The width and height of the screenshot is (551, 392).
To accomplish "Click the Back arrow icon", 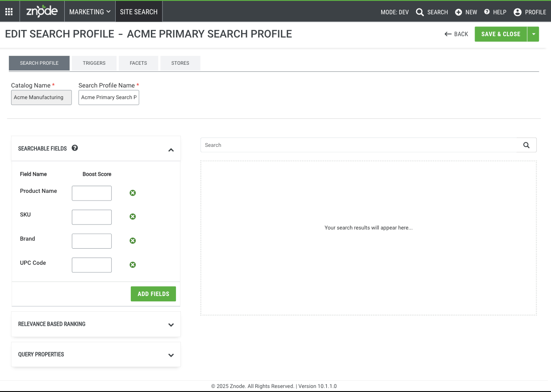I will (x=448, y=34).
